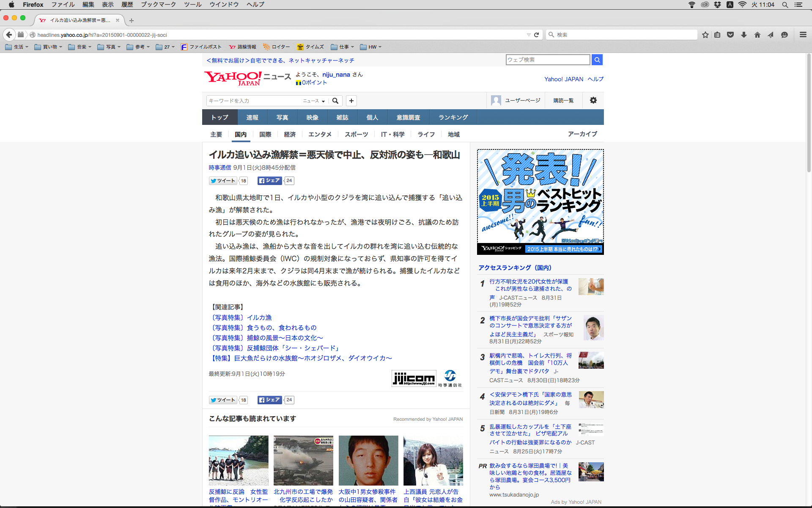
Task: Open the Yahoo news settings gear
Action: pos(593,100)
